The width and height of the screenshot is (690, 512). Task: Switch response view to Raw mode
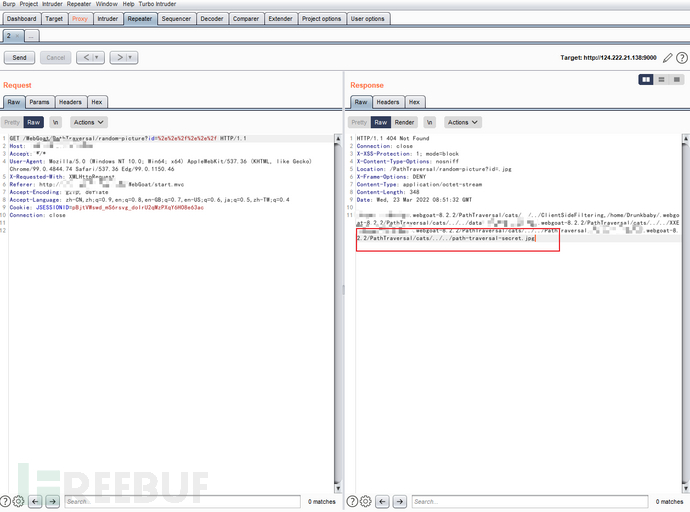click(381, 122)
